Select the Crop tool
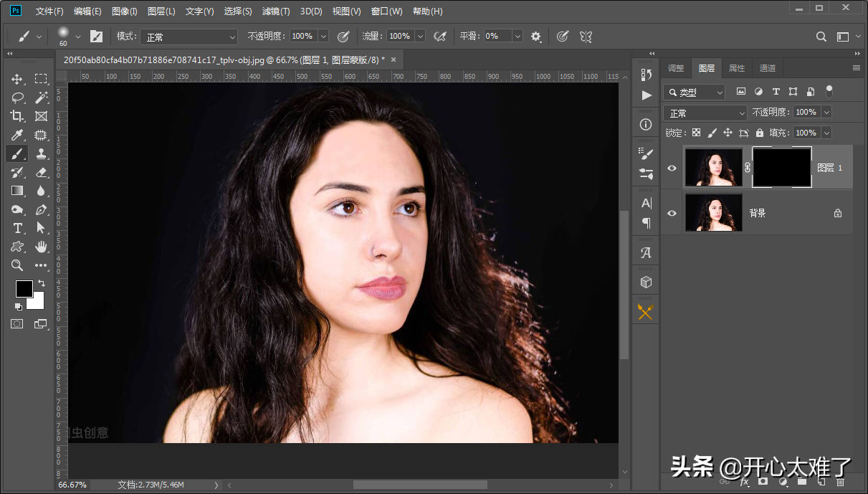This screenshot has width=868, height=494. point(17,116)
